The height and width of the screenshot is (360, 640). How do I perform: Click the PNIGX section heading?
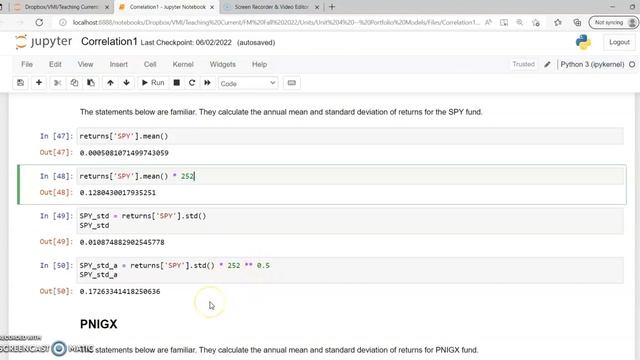[x=98, y=324]
